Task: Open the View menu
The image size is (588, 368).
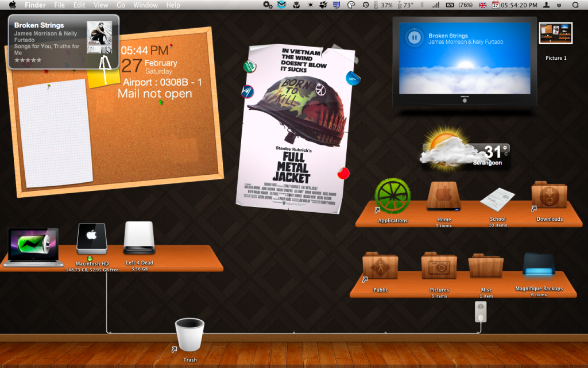Action: coord(100,5)
